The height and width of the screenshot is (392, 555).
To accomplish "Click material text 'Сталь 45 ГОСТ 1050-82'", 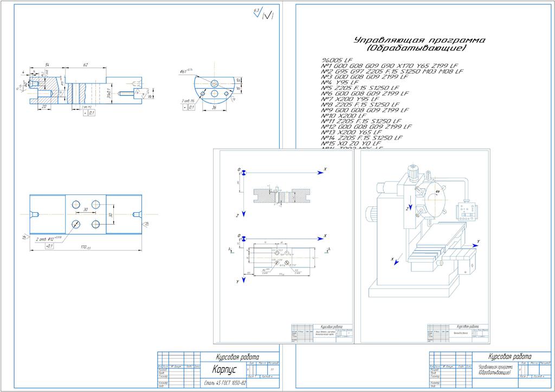I will pyautogui.click(x=225, y=383).
